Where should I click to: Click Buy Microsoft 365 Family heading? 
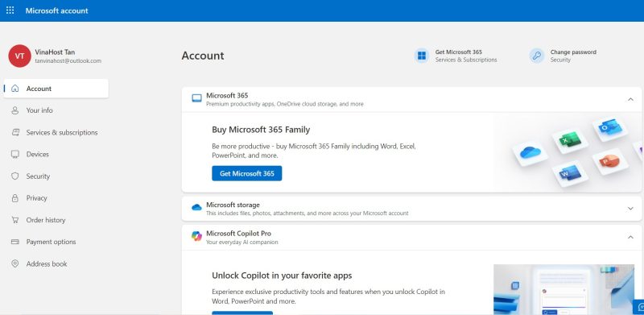261,130
